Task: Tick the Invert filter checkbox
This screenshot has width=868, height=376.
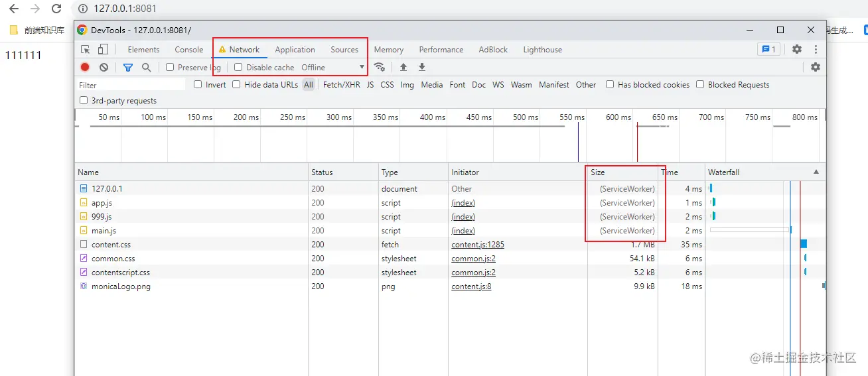Action: click(198, 84)
